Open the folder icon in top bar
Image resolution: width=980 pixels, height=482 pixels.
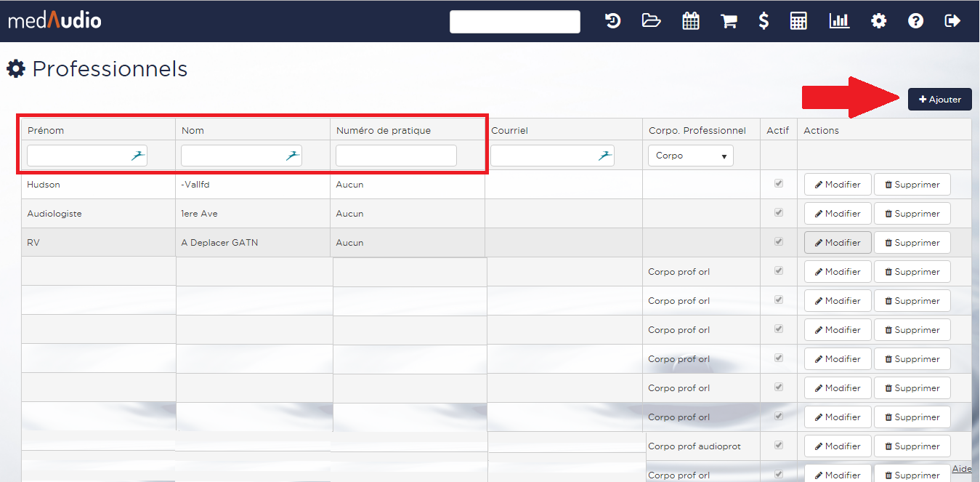(x=651, y=21)
